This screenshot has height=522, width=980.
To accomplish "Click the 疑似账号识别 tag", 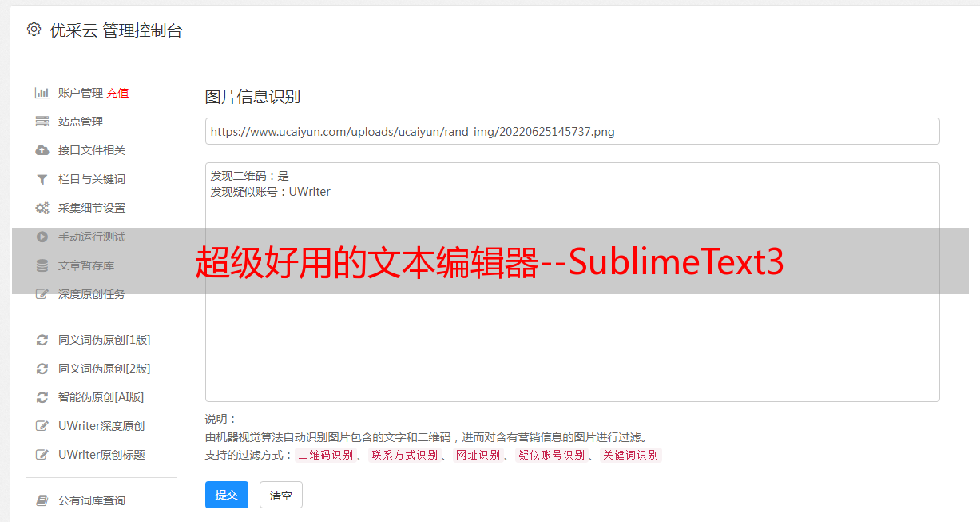I will (551, 455).
